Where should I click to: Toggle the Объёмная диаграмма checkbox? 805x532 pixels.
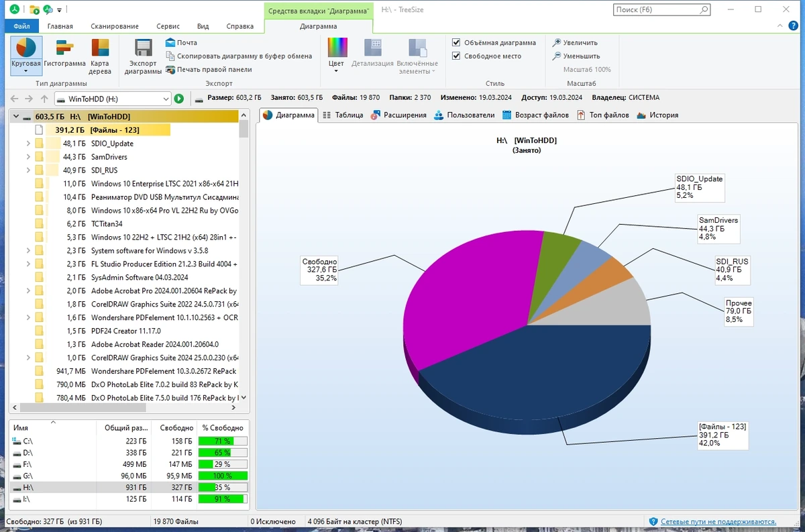tap(456, 42)
